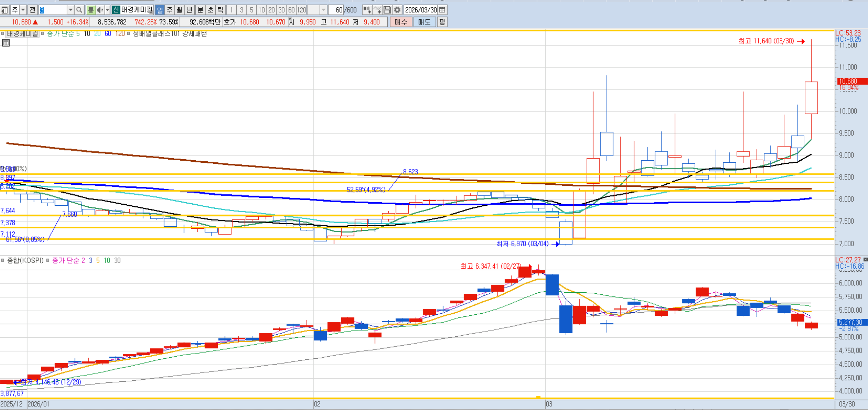The height and width of the screenshot is (410, 868).
Task: Click the 태경케미컬 stock name in toolbar
Action: (137, 10)
